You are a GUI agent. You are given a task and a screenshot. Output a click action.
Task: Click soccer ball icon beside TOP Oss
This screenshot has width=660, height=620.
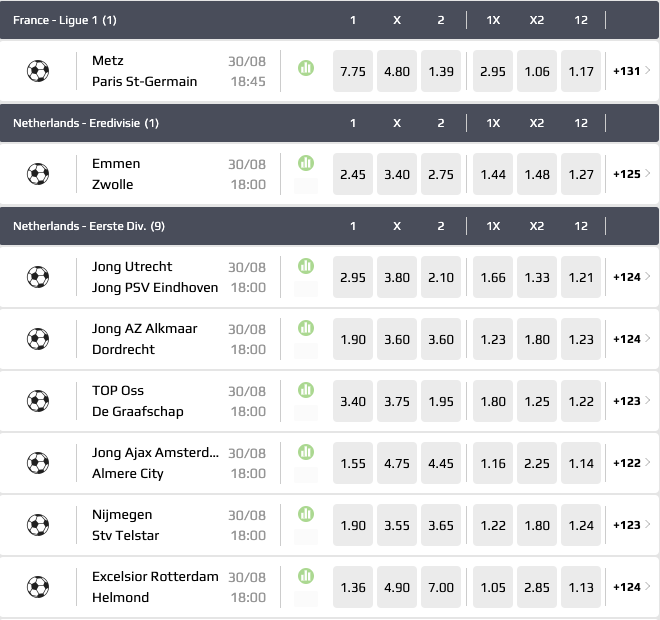tap(38, 401)
